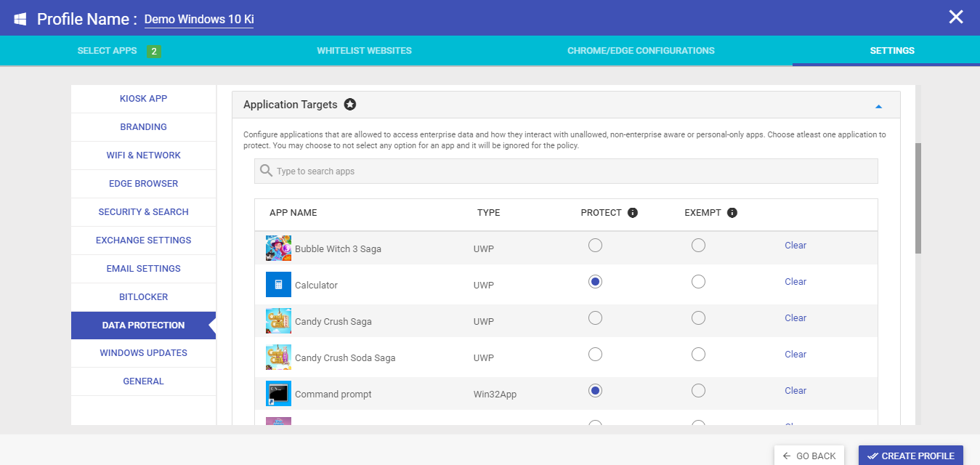Click the info icon next to PROTECT
This screenshot has width=980, height=465.
[632, 213]
